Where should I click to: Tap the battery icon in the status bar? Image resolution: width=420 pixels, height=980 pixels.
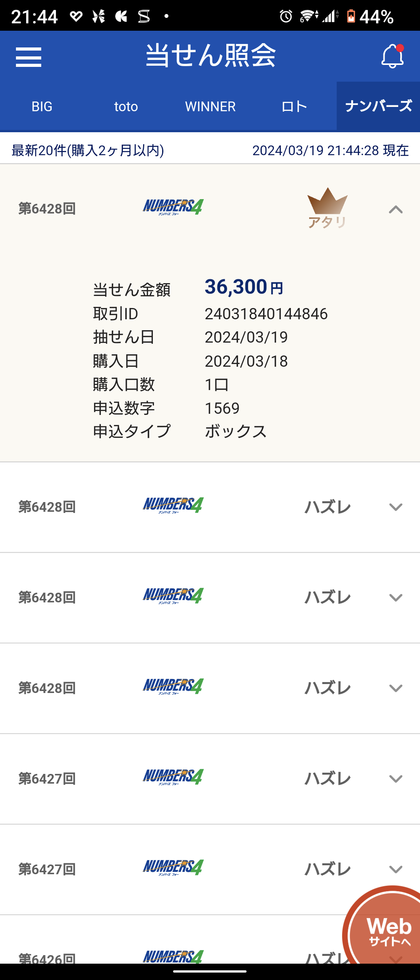pyautogui.click(x=351, y=16)
